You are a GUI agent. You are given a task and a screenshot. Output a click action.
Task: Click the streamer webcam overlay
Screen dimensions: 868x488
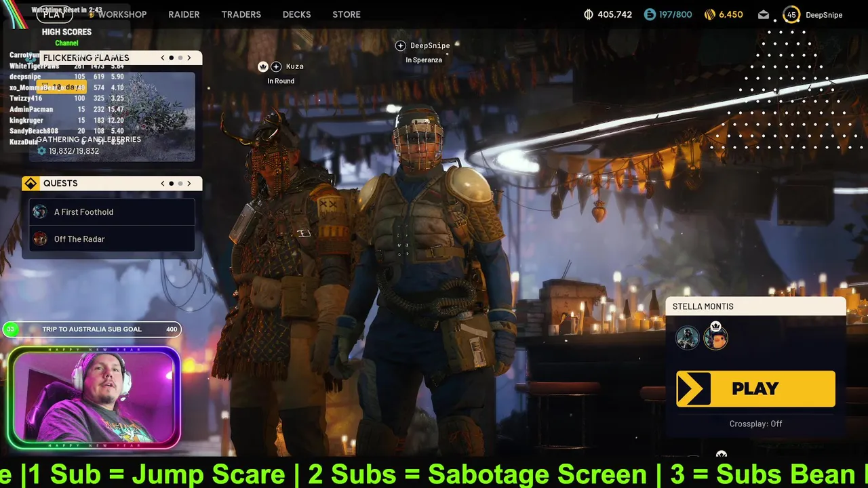point(94,399)
